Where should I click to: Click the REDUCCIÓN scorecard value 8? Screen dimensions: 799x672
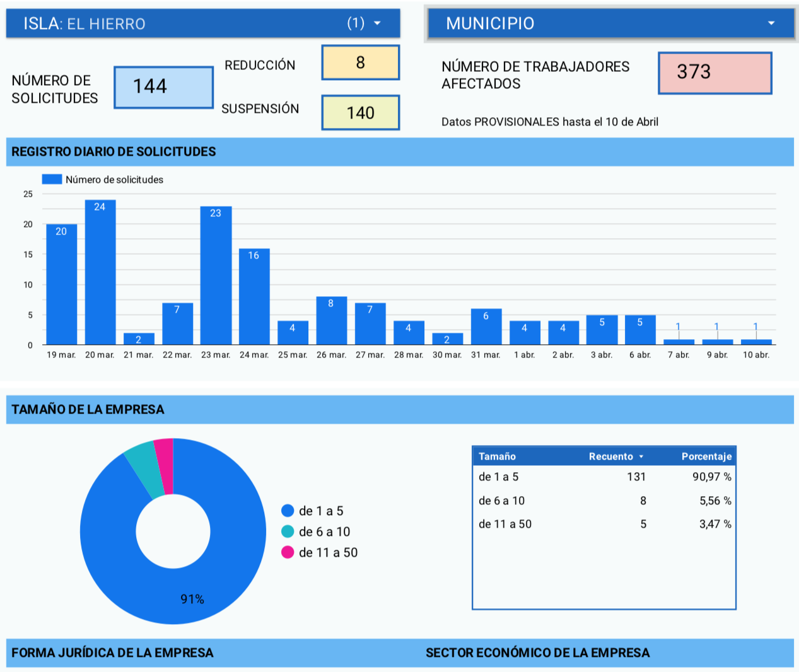coord(360,62)
